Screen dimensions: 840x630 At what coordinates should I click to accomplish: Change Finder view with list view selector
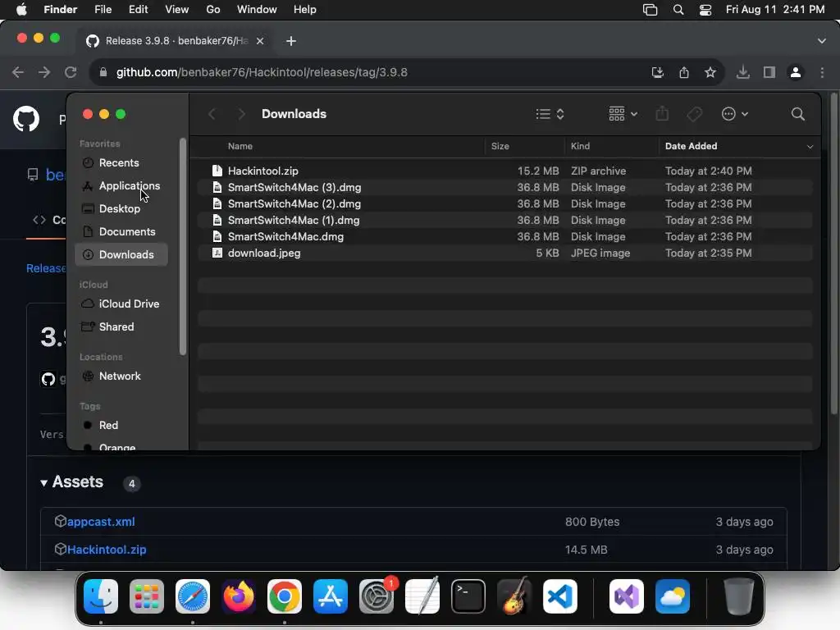pyautogui.click(x=550, y=114)
